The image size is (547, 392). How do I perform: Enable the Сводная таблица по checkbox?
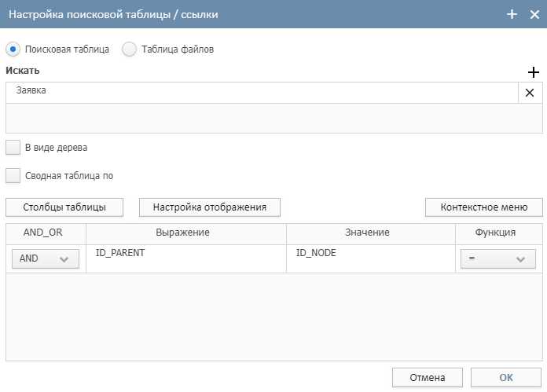pos(13,175)
